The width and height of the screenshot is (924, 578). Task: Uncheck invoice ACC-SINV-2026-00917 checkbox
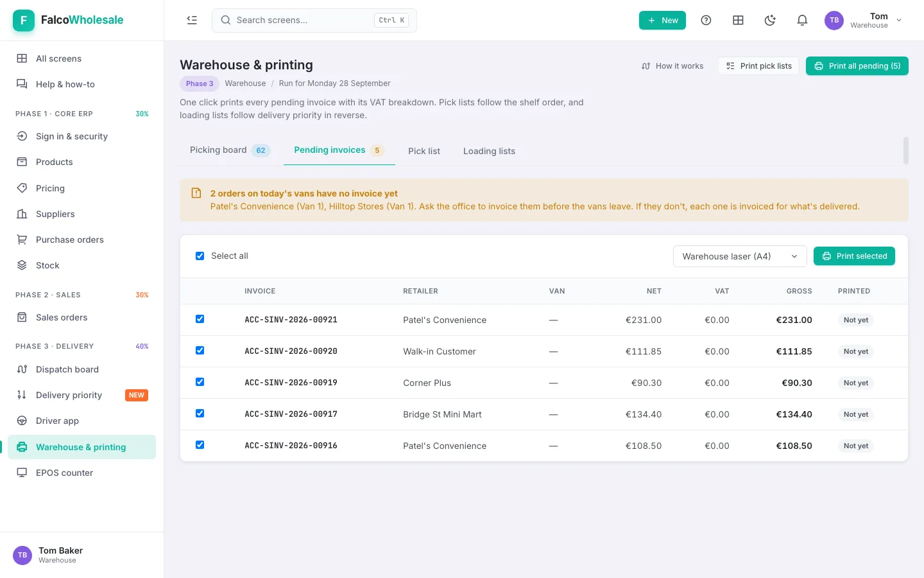200,414
